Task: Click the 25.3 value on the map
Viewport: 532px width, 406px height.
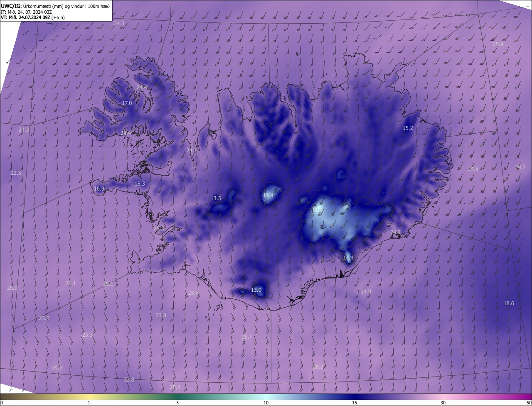Action: pos(87,335)
